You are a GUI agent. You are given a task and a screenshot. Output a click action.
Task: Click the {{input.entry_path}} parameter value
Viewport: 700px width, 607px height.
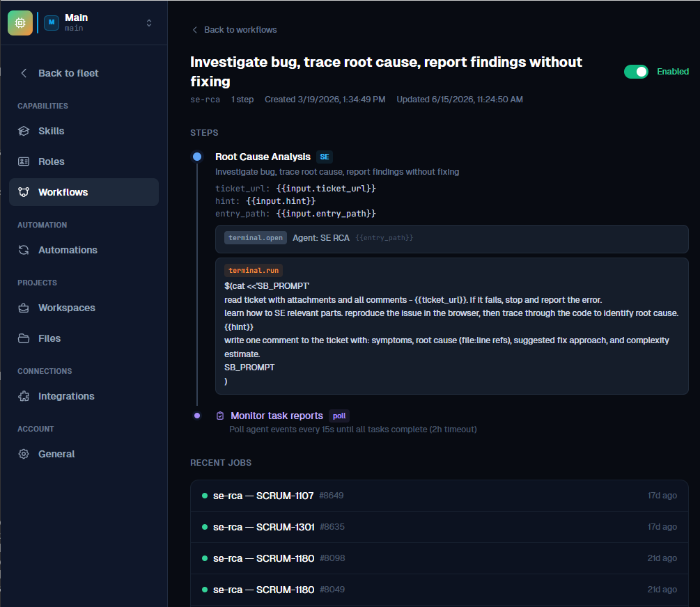[326, 213]
